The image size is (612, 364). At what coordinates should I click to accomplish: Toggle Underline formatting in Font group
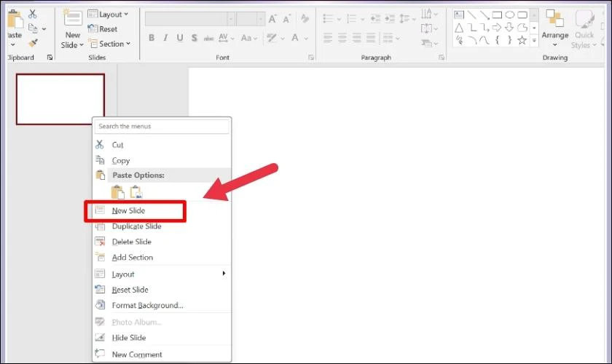tap(179, 38)
